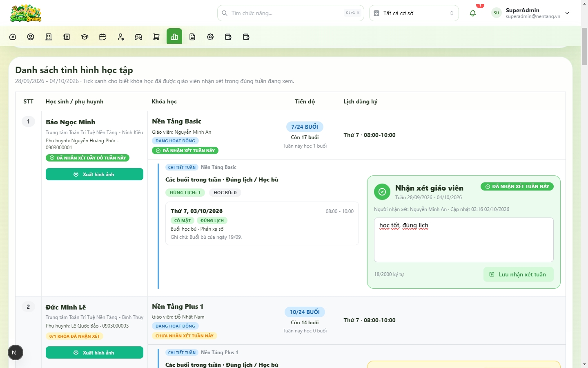The image size is (588, 368).
Task: Export image for Bảo Ngọc Minh
Action: [94, 174]
